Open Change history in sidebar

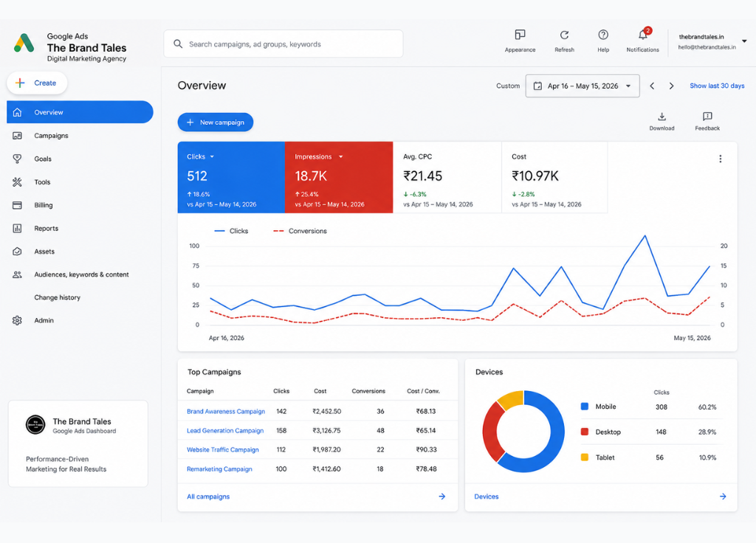[58, 298]
